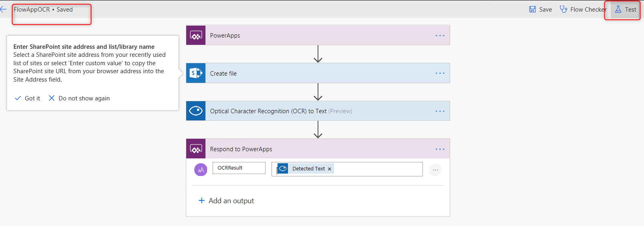Open Create file step ellipsis menu

click(x=440, y=73)
